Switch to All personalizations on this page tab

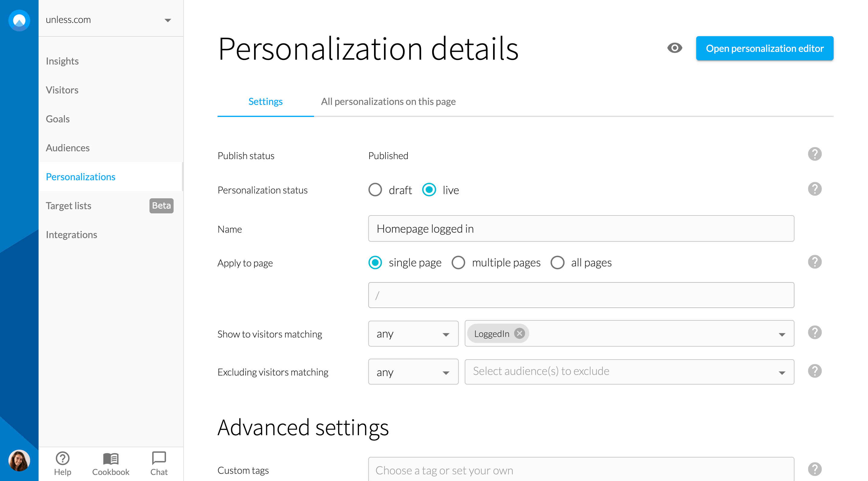(388, 101)
